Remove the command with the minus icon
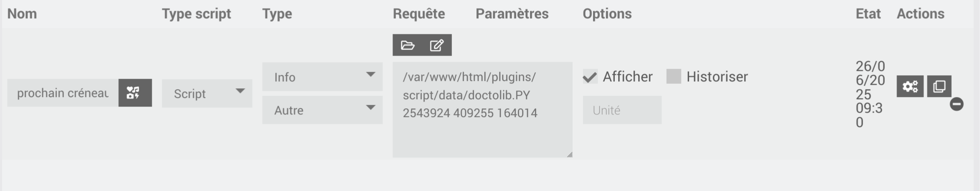980x191 pixels. [957, 104]
